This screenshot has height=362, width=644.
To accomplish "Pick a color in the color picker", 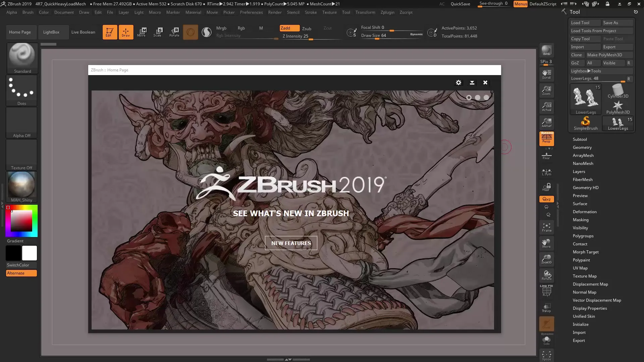I will (x=21, y=221).
